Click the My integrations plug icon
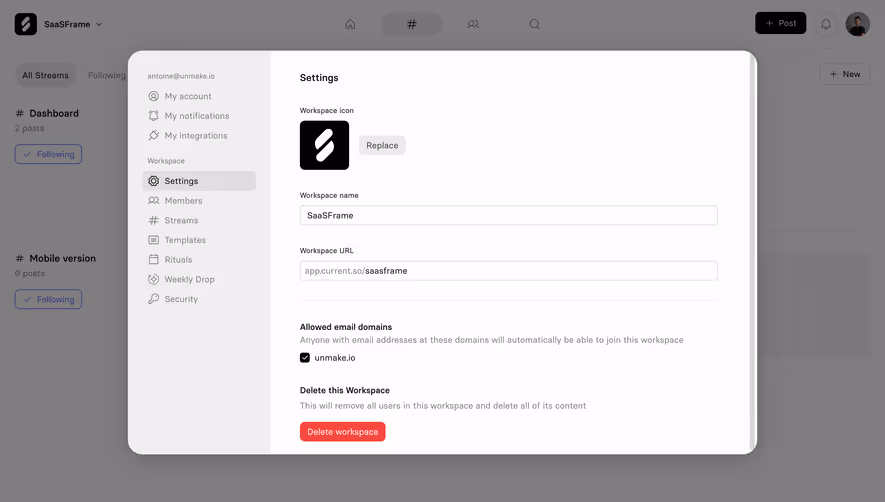The image size is (885, 502). pyautogui.click(x=154, y=136)
